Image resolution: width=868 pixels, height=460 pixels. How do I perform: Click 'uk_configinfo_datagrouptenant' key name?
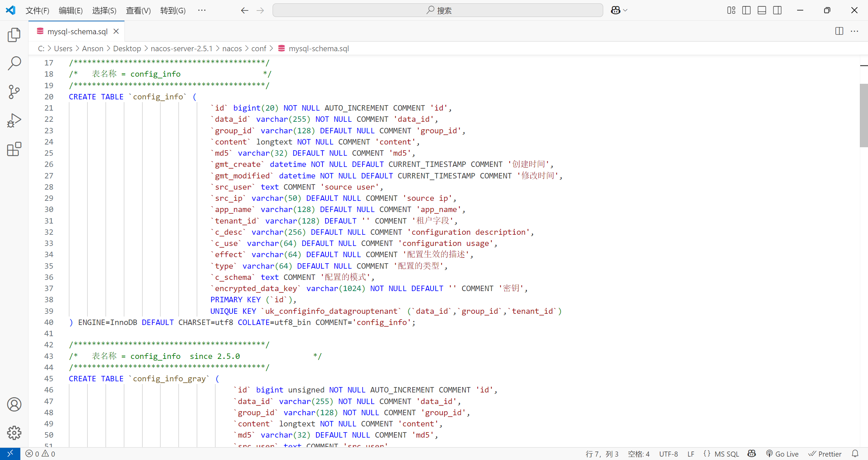coord(331,311)
